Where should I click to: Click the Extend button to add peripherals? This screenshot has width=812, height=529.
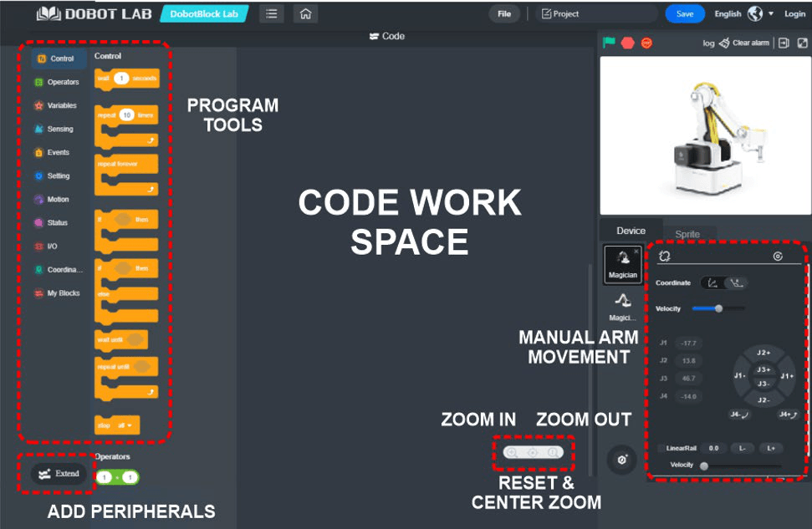click(58, 474)
